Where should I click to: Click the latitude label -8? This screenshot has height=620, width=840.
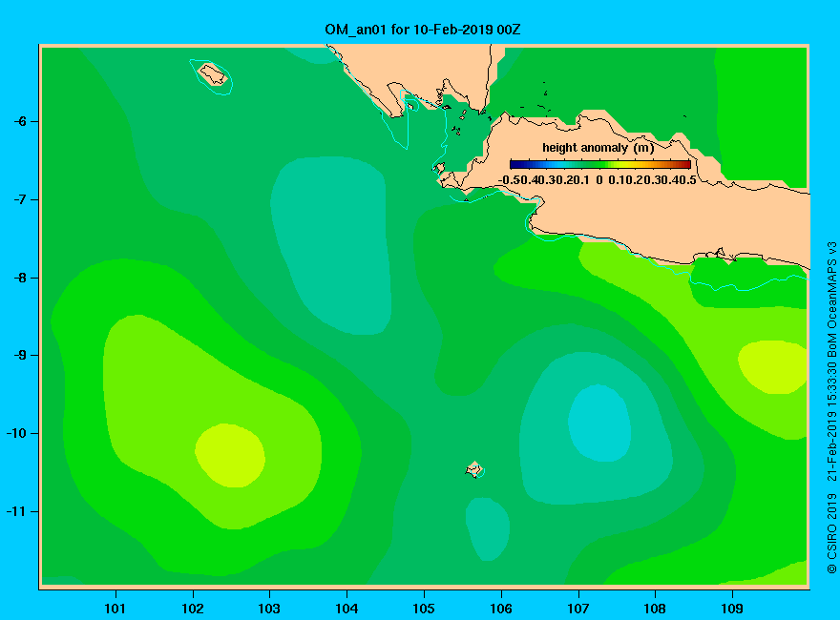(20, 278)
